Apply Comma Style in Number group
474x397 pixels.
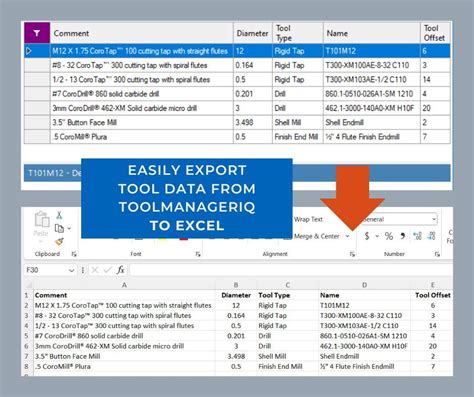point(403,236)
